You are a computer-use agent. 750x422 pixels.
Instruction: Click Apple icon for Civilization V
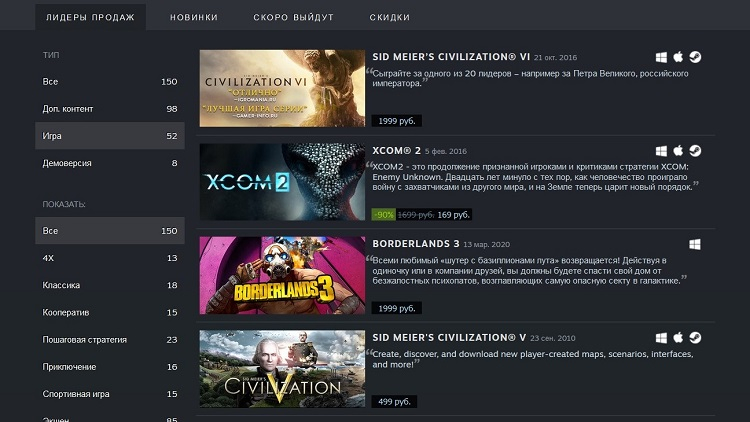678,338
